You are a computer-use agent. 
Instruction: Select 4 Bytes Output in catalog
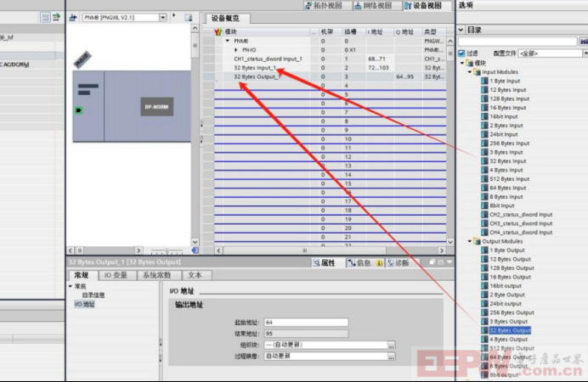tap(508, 340)
